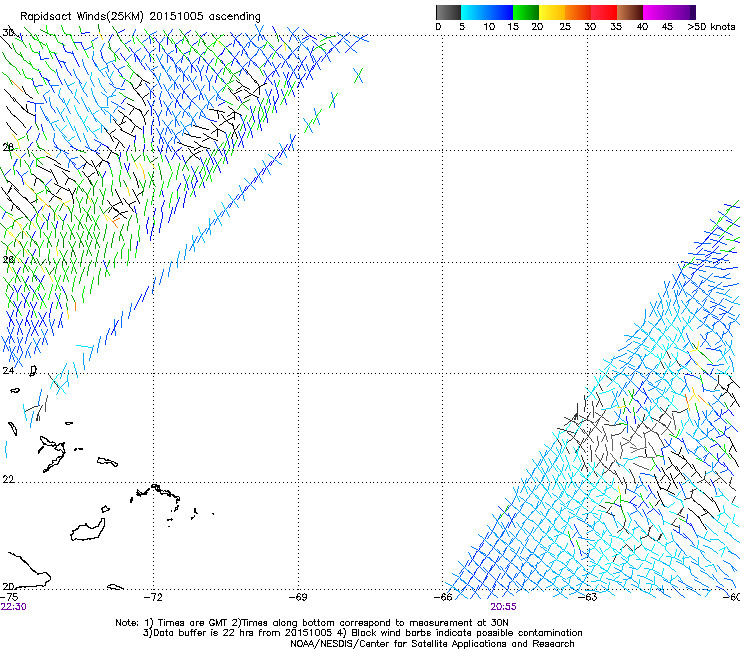Click the '5' color scale label
Screen dimensions: 740x650
coord(462,27)
